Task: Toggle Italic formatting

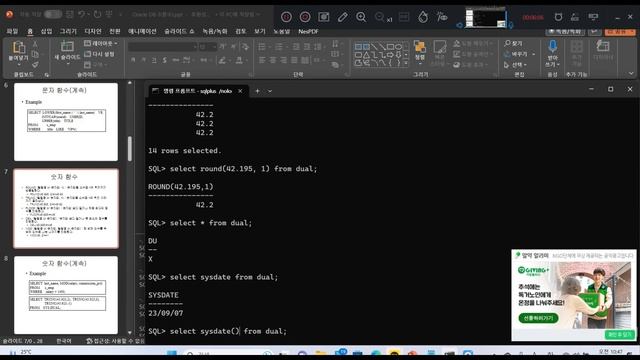Action: point(143,60)
